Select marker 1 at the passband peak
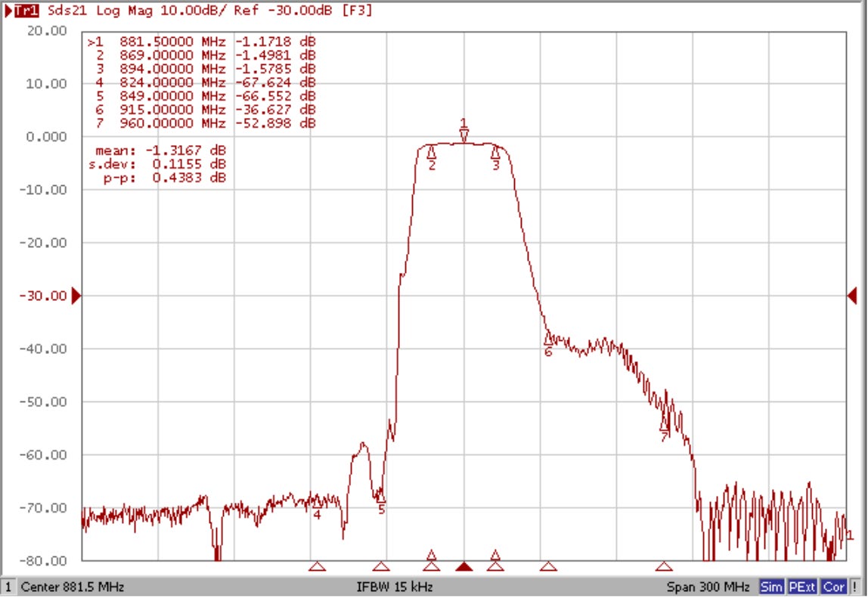Viewport: 868px width, 598px height. 463,134
